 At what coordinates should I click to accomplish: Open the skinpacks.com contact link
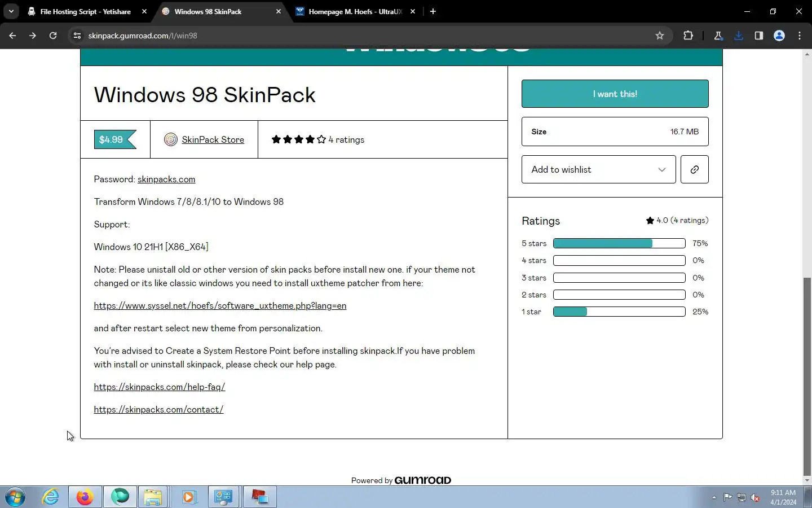click(158, 409)
